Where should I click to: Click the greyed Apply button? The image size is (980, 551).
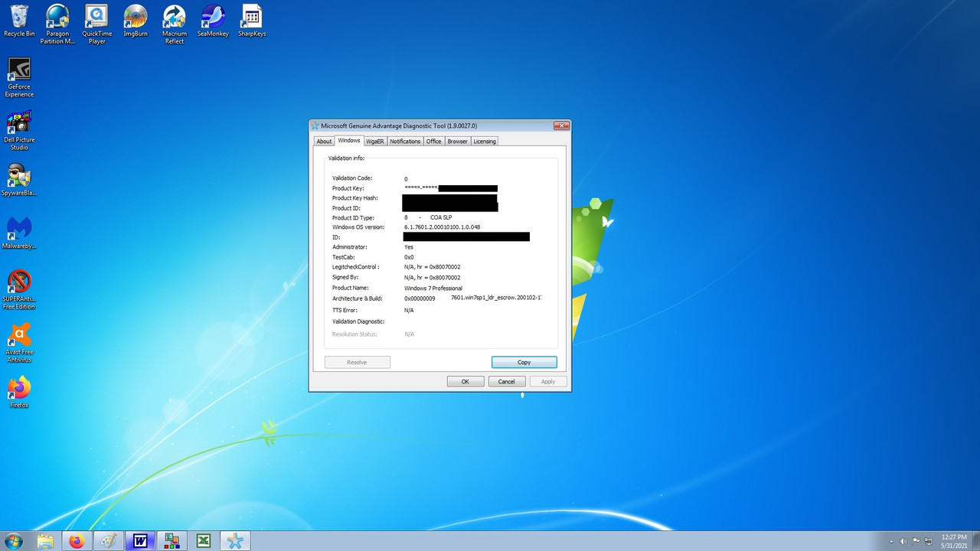tap(548, 381)
